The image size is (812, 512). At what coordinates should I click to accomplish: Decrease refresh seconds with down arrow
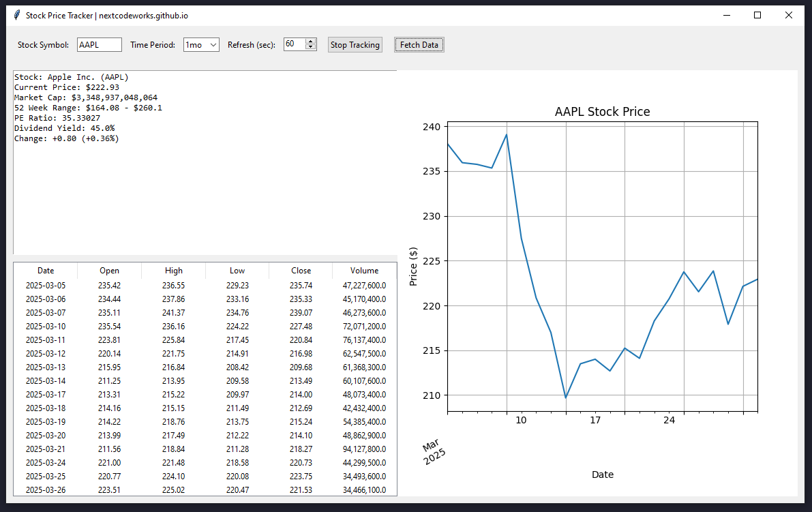click(x=311, y=48)
